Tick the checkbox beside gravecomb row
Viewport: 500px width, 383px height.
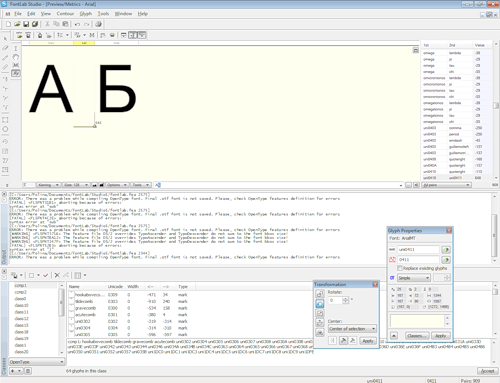tap(71, 308)
